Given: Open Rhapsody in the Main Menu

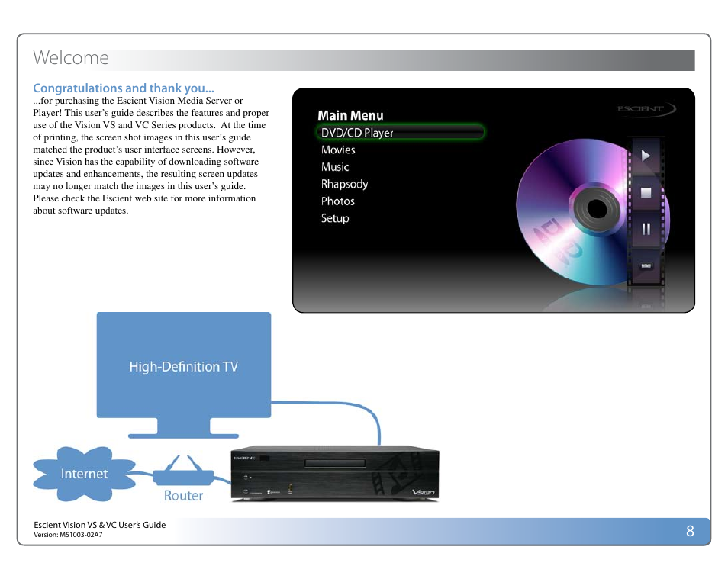Looking at the screenshot, I should pyautogui.click(x=344, y=185).
